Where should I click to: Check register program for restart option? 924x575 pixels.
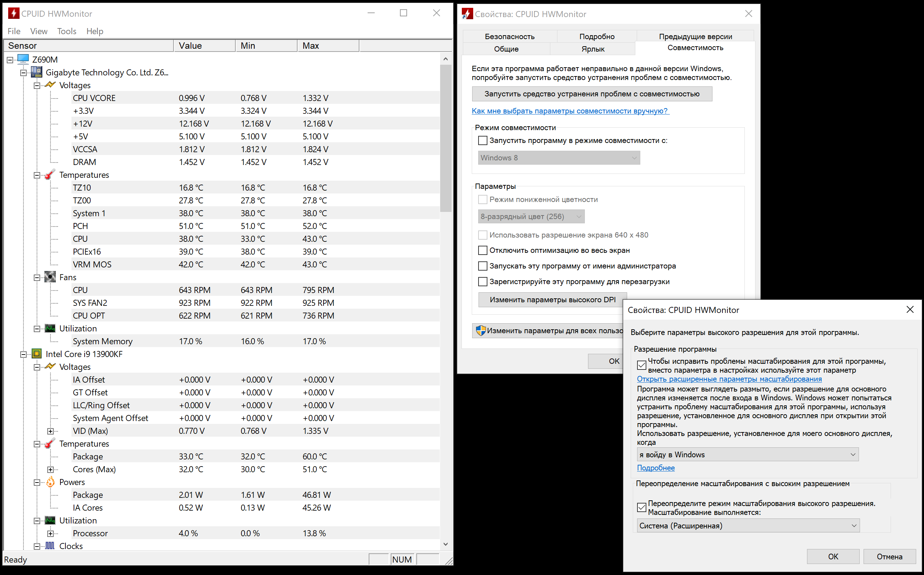click(482, 281)
